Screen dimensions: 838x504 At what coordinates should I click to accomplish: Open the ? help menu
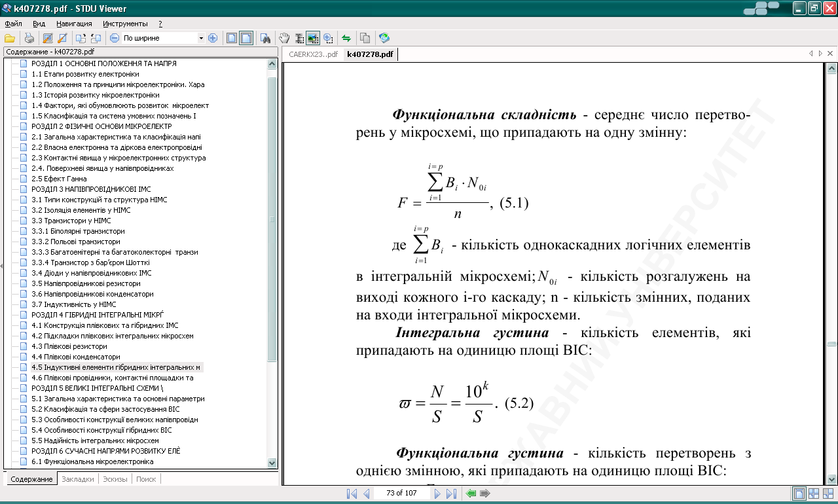point(160,24)
